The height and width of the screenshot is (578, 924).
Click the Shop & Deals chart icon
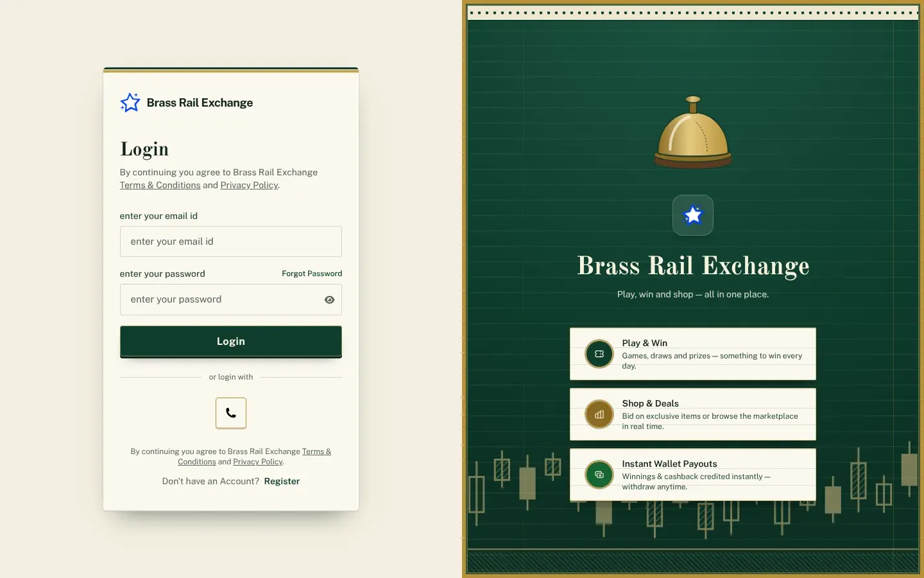pos(599,414)
